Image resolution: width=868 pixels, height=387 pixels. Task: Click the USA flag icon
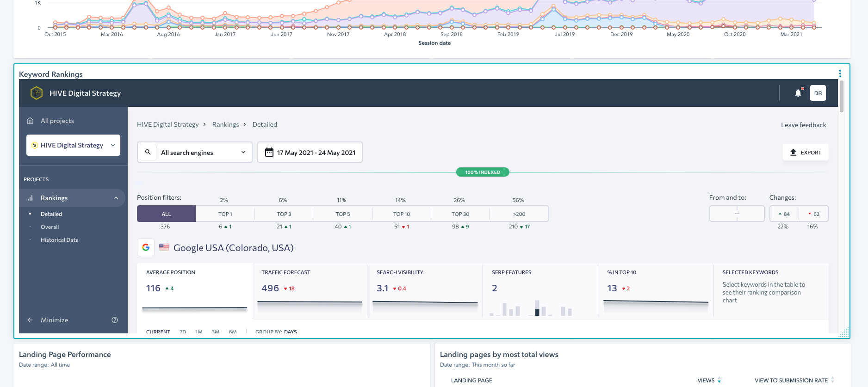coord(164,247)
